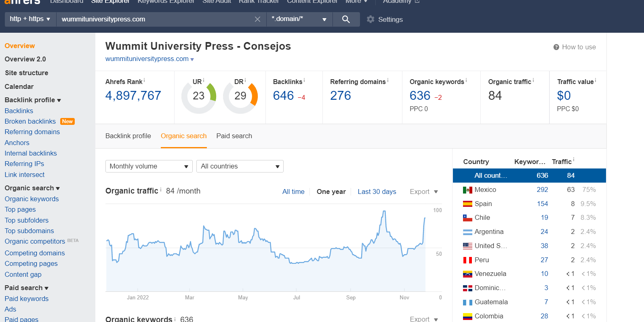Open the Calendar sidebar item
The width and height of the screenshot is (644, 322).
click(19, 86)
